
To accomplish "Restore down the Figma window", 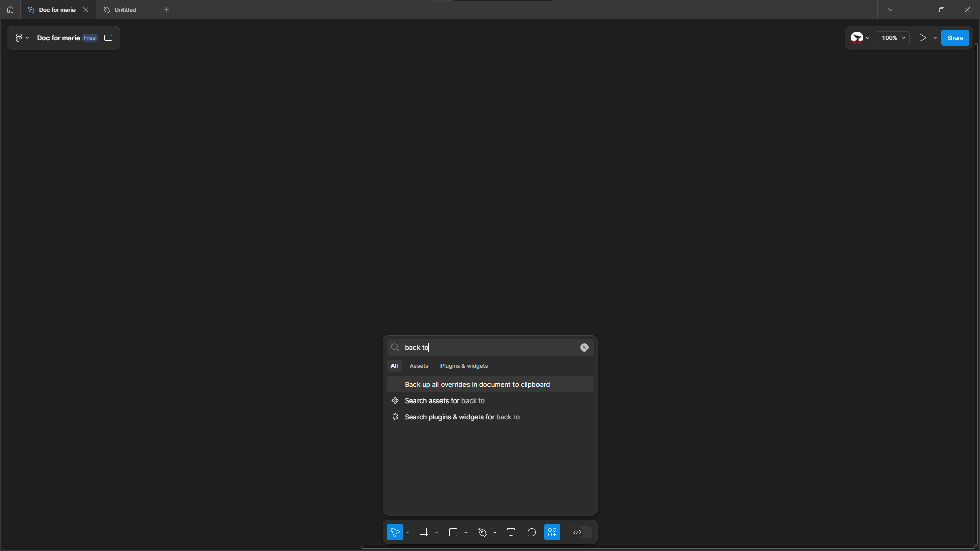I will coord(942,10).
